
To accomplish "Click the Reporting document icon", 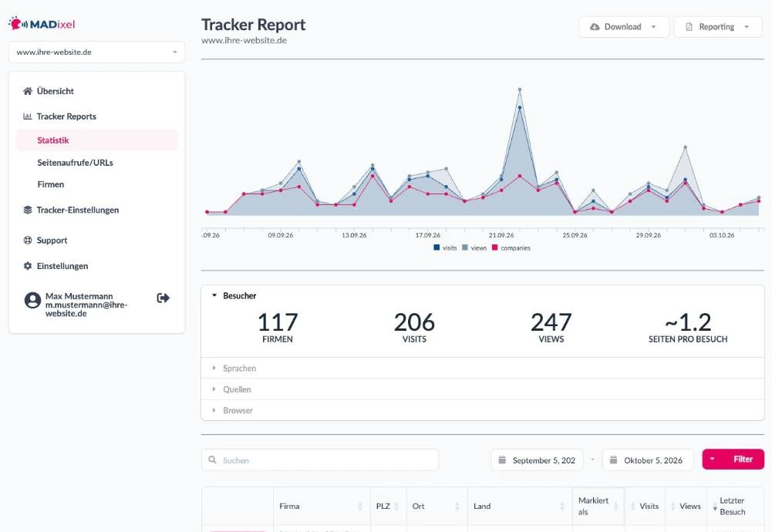I will 689,26.
